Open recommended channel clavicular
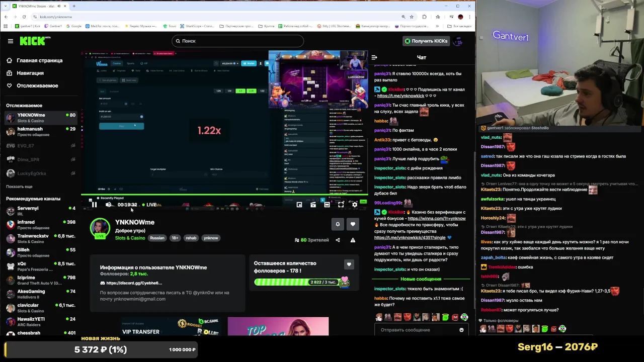644x362 pixels. click(40, 308)
